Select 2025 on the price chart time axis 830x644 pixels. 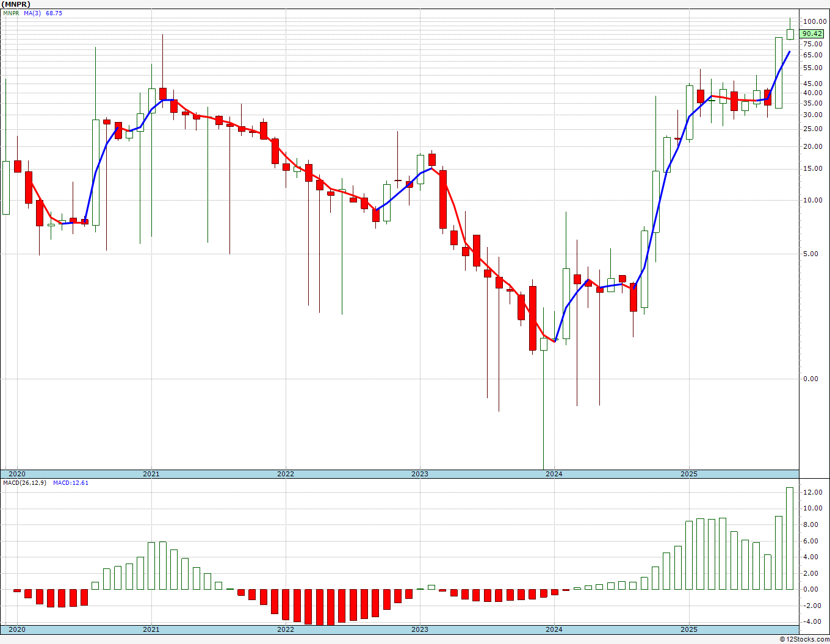[689, 474]
